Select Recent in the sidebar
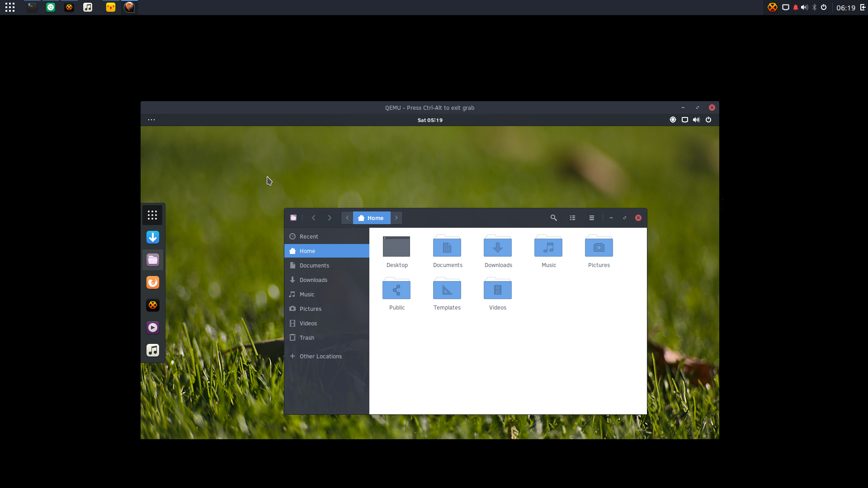 point(327,237)
